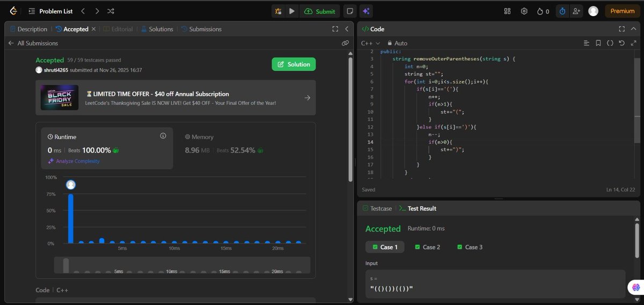Go to the previous problem arrow

click(x=83, y=11)
